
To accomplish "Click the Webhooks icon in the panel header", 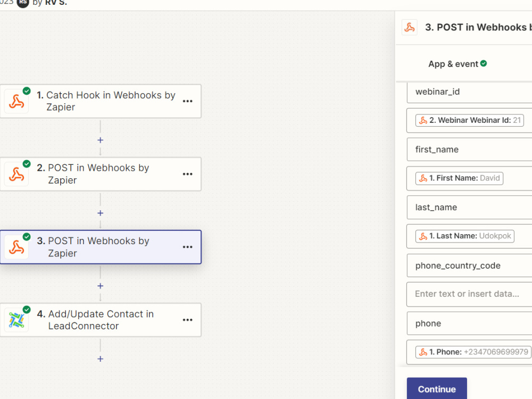I will 410,28.
